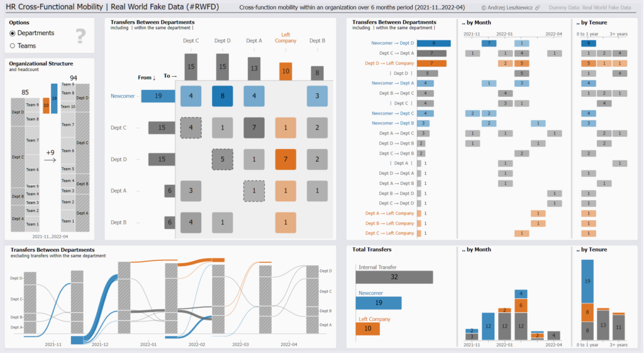The height and width of the screenshot is (353, 644).
Task: Click the Dept C column header bar showing 15
Action: [191, 66]
